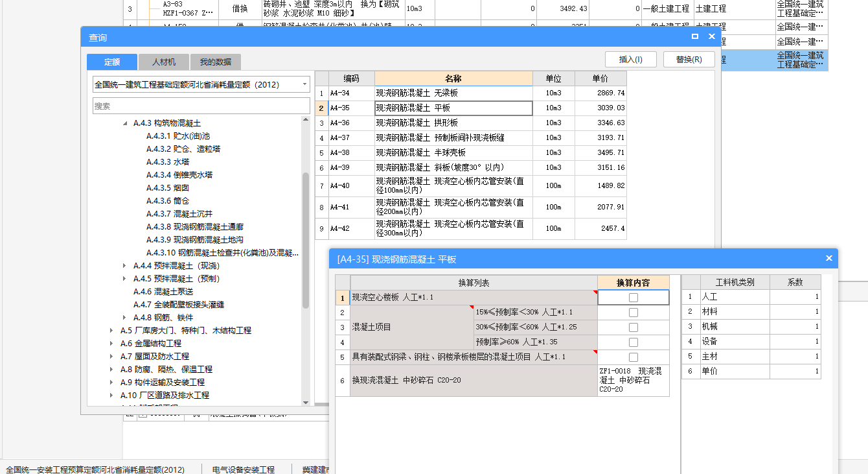
Task: Click the 替换(R) button
Action: pyautogui.click(x=689, y=59)
